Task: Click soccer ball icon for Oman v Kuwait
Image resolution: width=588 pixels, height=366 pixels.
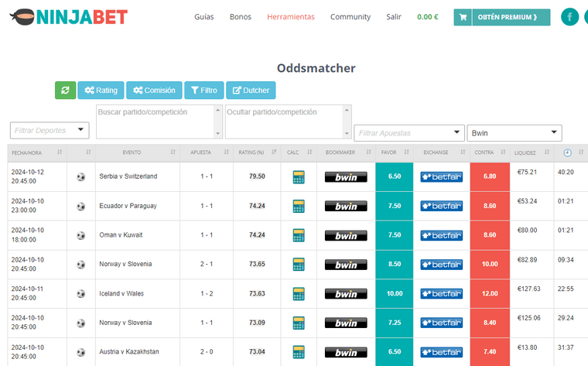Action: (x=80, y=235)
